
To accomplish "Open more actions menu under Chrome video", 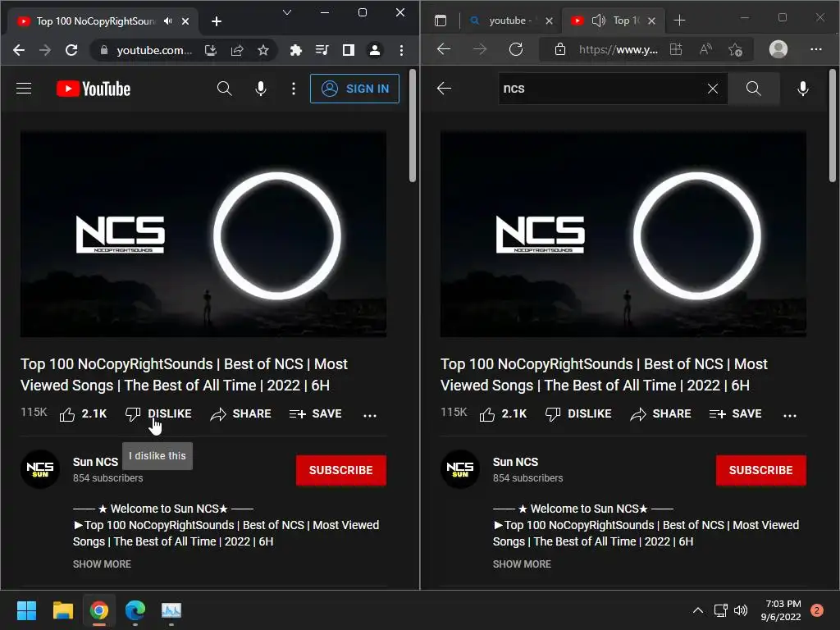I will coord(370,415).
